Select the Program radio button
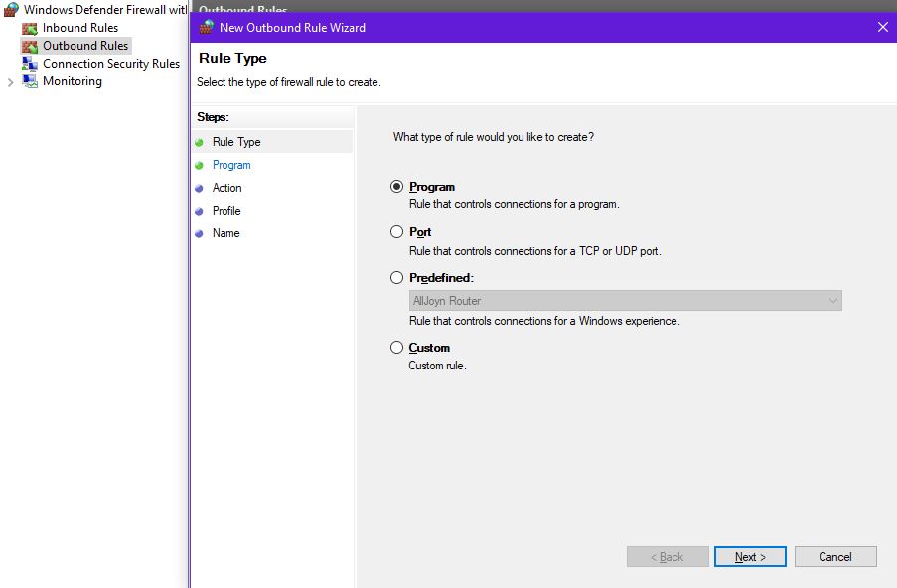The image size is (897, 588). click(x=396, y=187)
